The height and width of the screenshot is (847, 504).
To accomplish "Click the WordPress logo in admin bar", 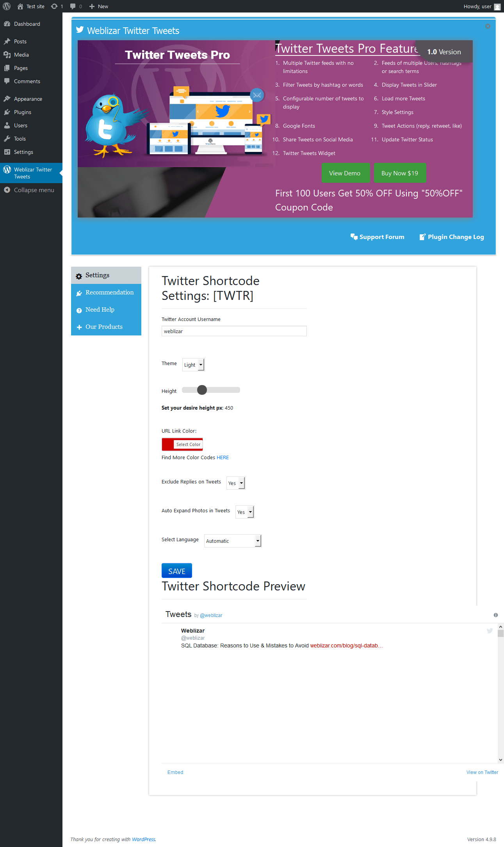I will pos(7,6).
